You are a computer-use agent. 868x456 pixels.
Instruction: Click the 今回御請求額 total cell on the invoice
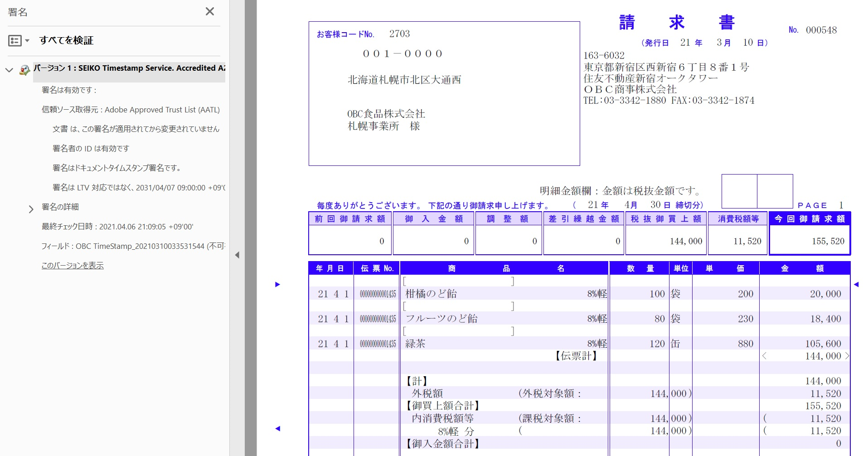click(x=809, y=241)
